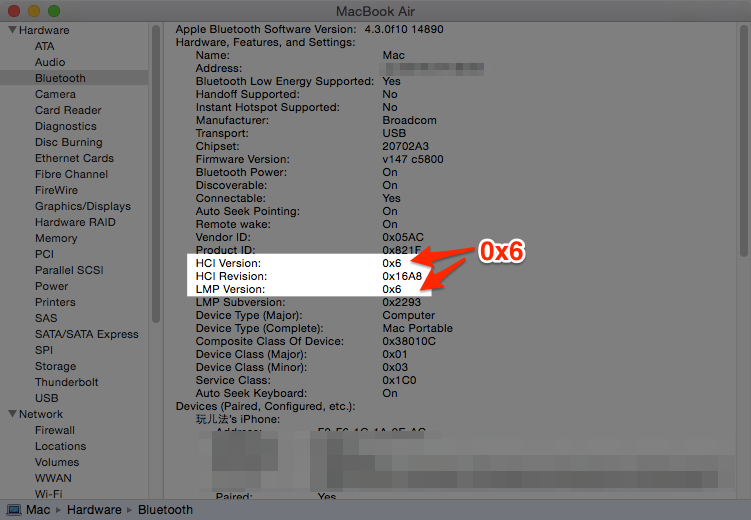751x520 pixels.
Task: Select PCI in the sidebar
Action: pos(44,254)
